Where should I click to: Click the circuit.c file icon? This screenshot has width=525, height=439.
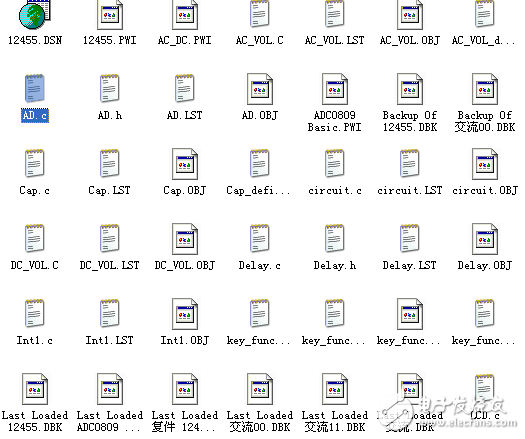pos(334,163)
